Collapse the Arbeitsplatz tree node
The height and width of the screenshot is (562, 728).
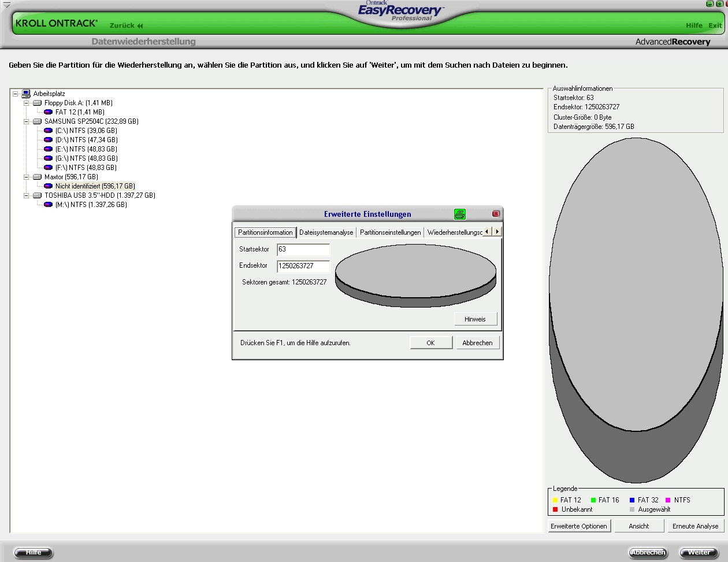coord(16,94)
